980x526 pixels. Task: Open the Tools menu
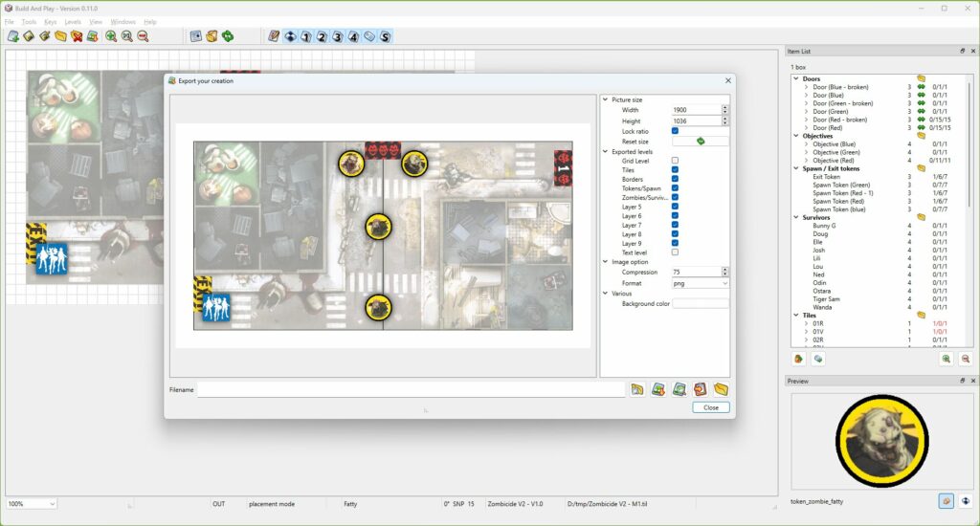click(29, 22)
